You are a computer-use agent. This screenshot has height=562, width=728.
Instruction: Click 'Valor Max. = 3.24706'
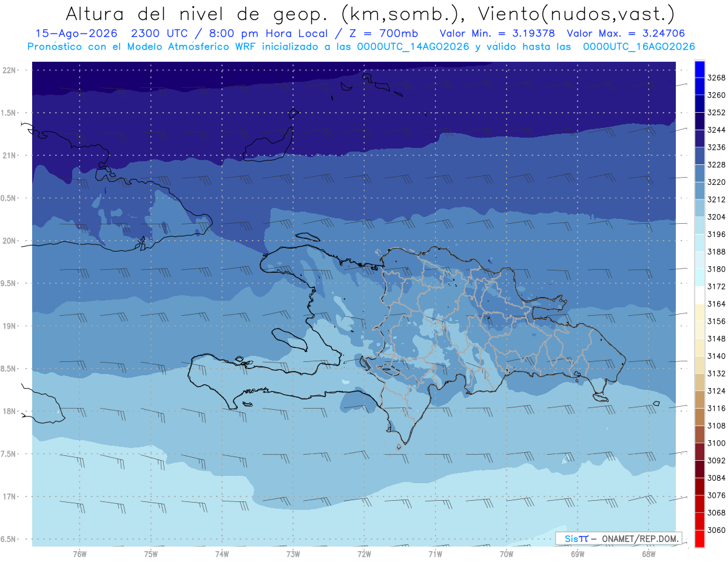click(x=626, y=34)
